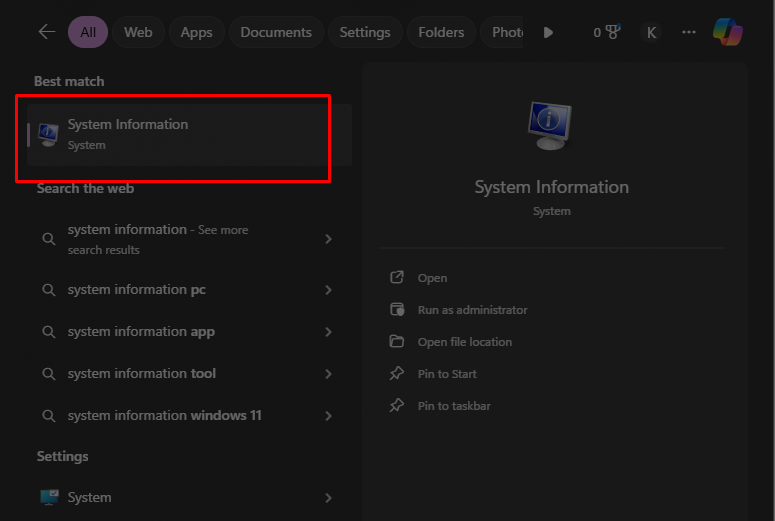Search web for 'system information windows 11'
The image size is (775, 521).
tap(164, 416)
